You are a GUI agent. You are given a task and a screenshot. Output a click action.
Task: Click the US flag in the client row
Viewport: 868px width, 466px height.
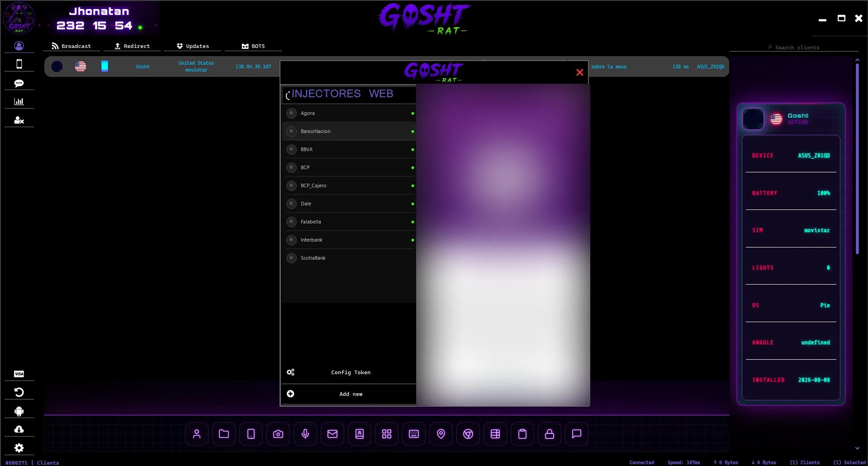[x=81, y=67]
